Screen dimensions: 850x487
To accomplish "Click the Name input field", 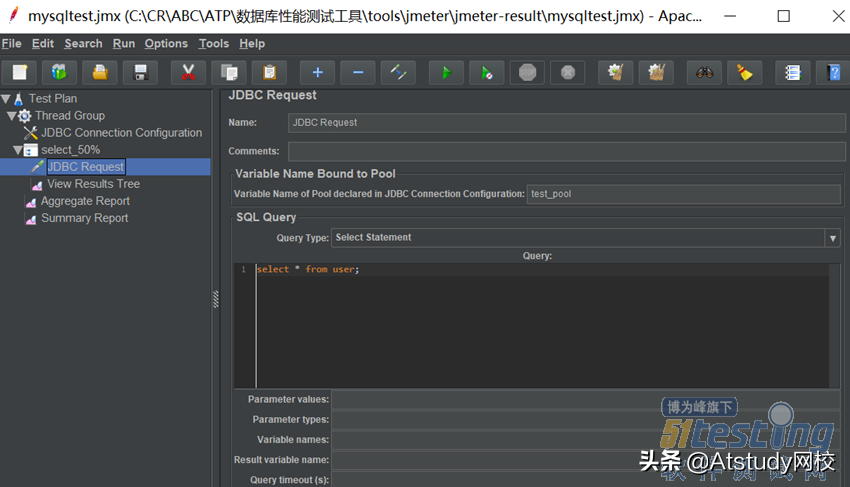I will pos(566,123).
